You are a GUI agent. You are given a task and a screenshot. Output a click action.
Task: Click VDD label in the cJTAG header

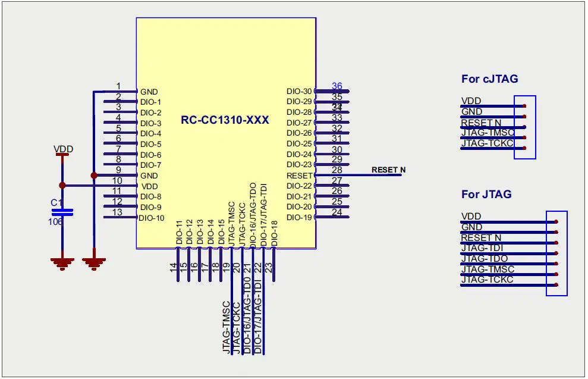[x=471, y=101]
